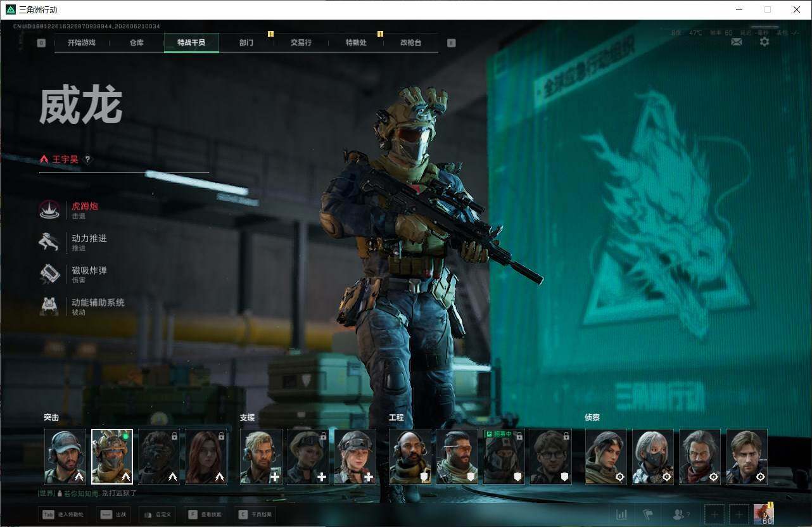Select the locked engineer with round glasses

[x=550, y=457]
